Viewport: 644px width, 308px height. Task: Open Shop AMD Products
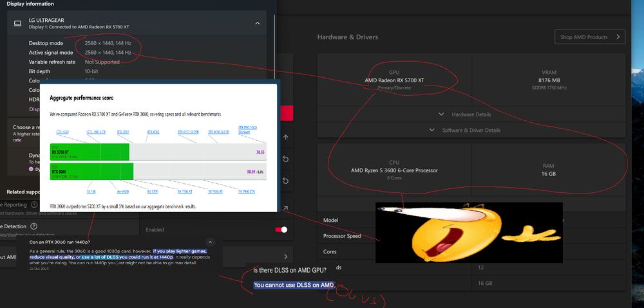pyautogui.click(x=590, y=37)
